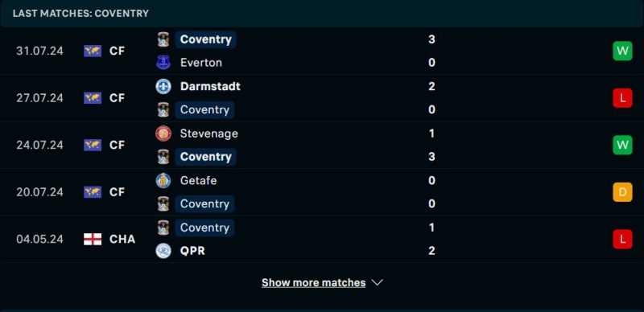Screen dimensions: 644x312
Task: Click the world flag icon for 31.07.24 match
Action: (93, 51)
